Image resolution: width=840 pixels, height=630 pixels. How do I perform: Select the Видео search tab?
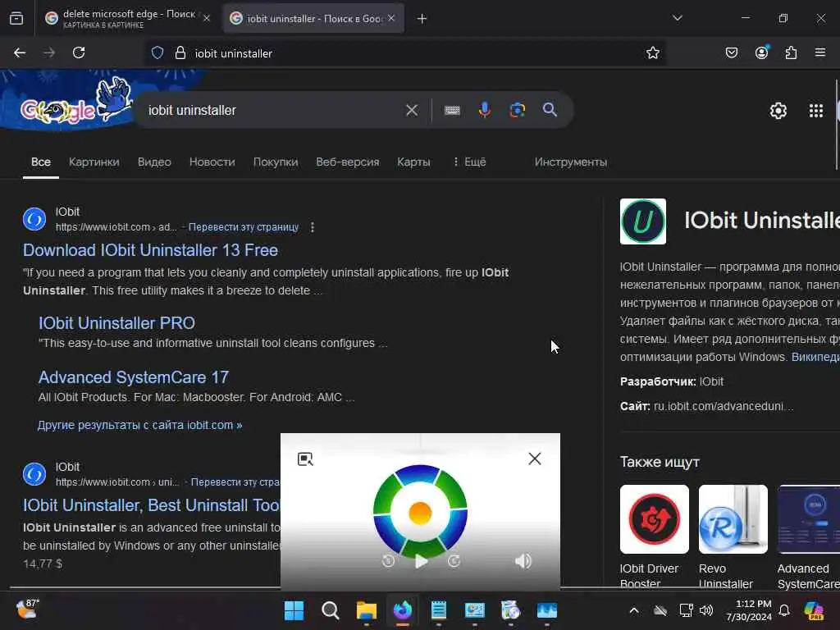[154, 162]
